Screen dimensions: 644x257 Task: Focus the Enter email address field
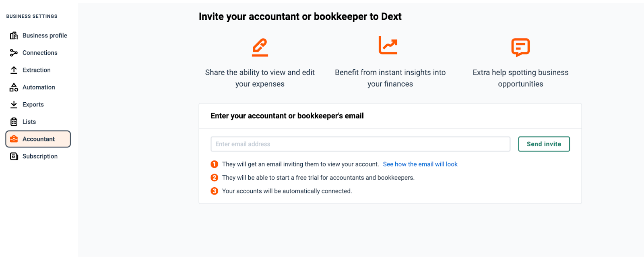[x=360, y=144]
